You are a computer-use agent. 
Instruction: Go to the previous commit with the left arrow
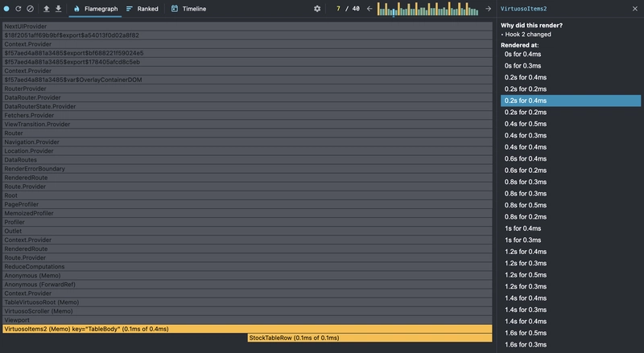(x=369, y=9)
